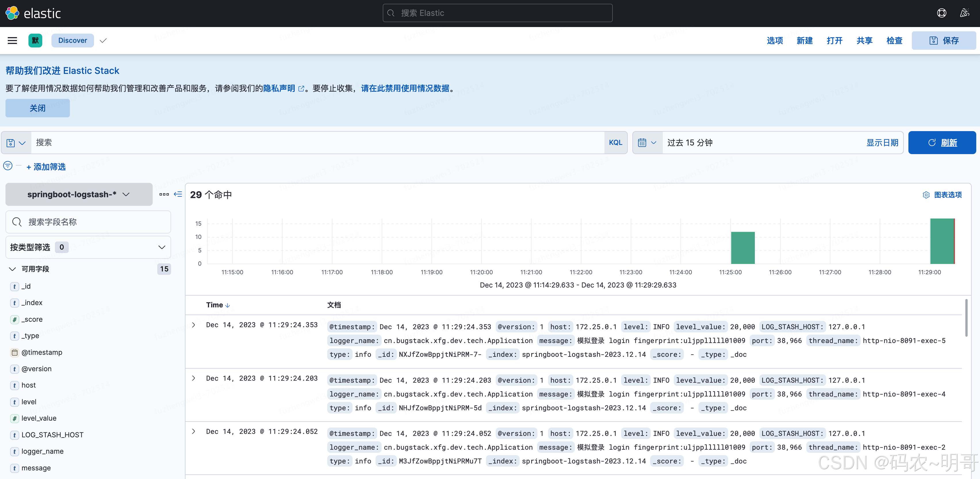Click the chart options gear icon
980x479 pixels.
(926, 195)
